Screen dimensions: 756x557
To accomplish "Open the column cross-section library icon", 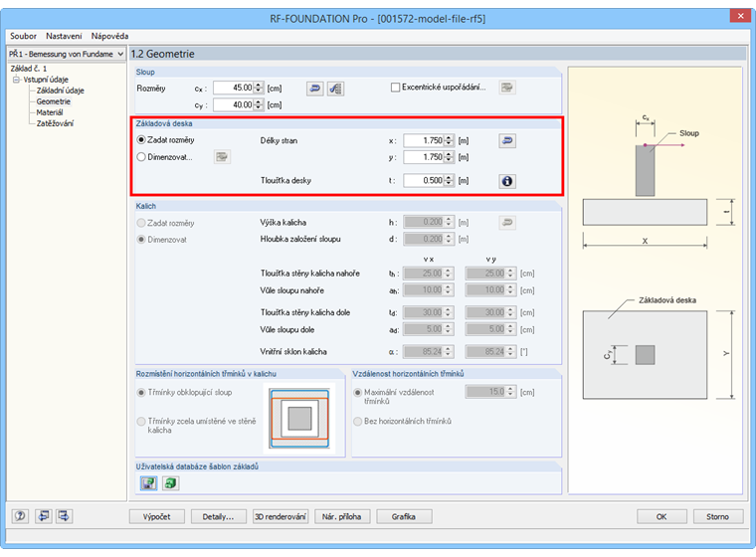I will (335, 89).
